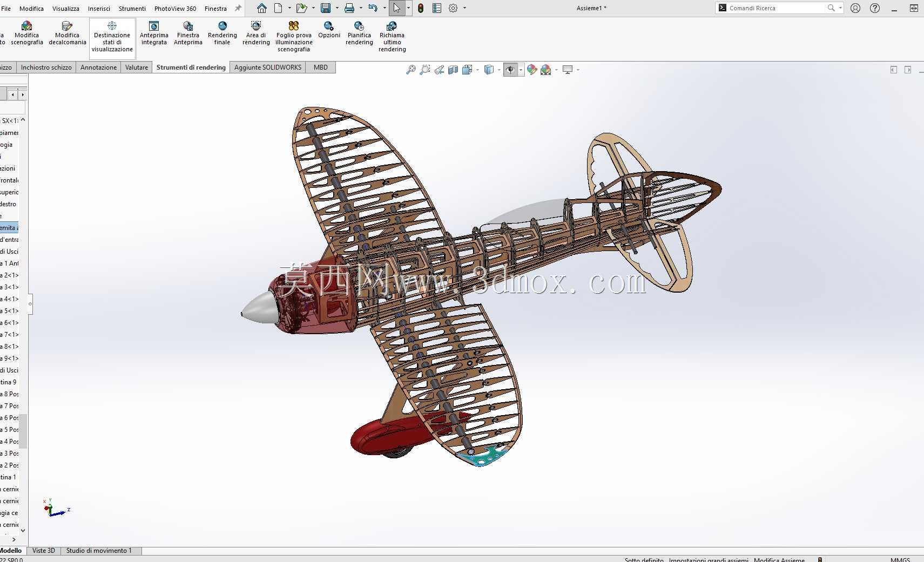The height and width of the screenshot is (562, 924).
Task: Click the Home icon in the quick toolbar
Action: [262, 8]
